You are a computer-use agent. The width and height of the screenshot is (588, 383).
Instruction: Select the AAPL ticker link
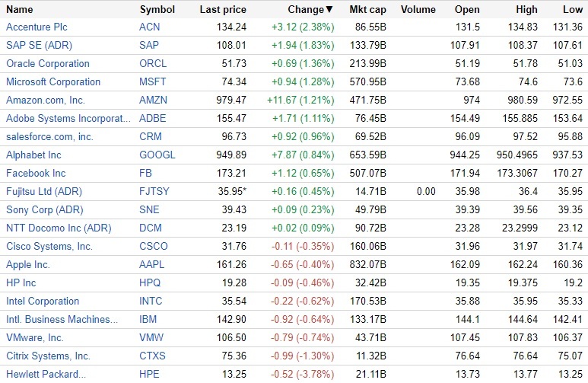(152, 264)
